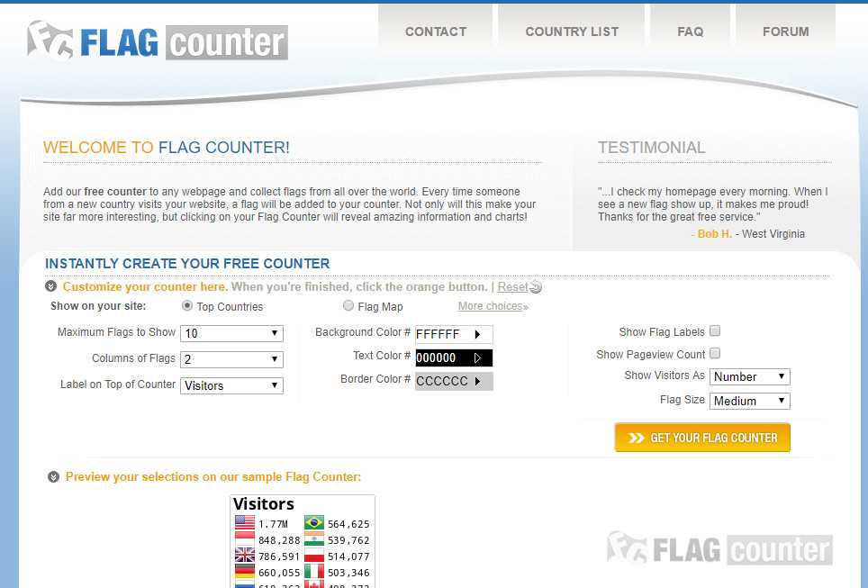
Task: Click the Reset link
Action: click(x=512, y=287)
